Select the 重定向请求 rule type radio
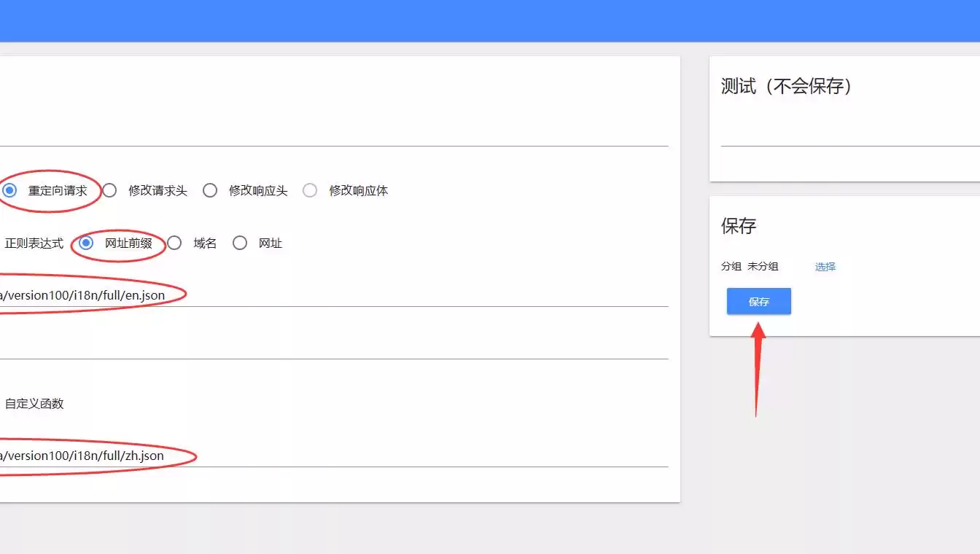 pos(9,191)
